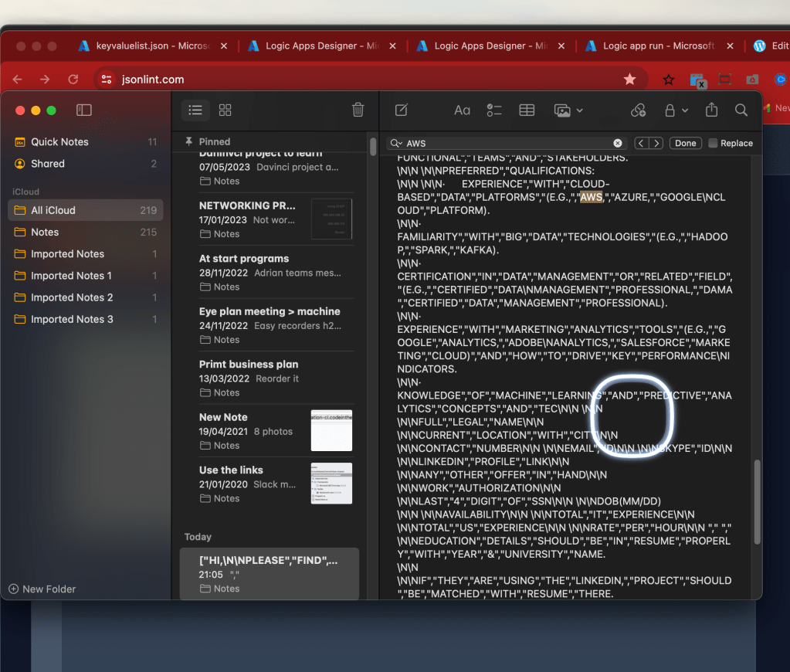Select today's ["HI,\N\NPLEASE" note
This screenshot has width=790, height=672.
pos(270,574)
